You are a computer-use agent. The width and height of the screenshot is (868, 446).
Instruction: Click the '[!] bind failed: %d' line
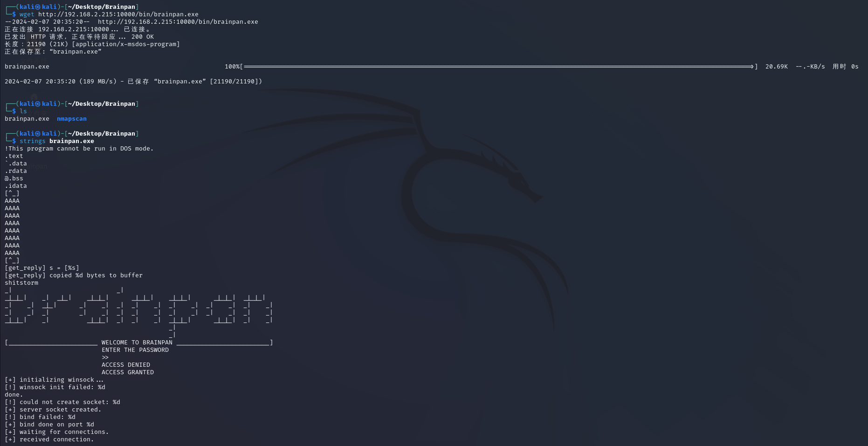point(40,417)
